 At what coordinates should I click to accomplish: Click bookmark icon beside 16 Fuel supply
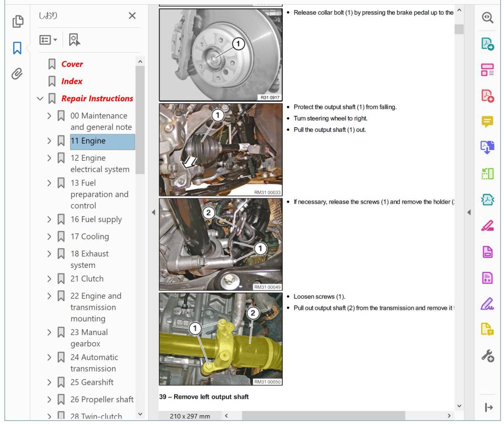(61, 220)
